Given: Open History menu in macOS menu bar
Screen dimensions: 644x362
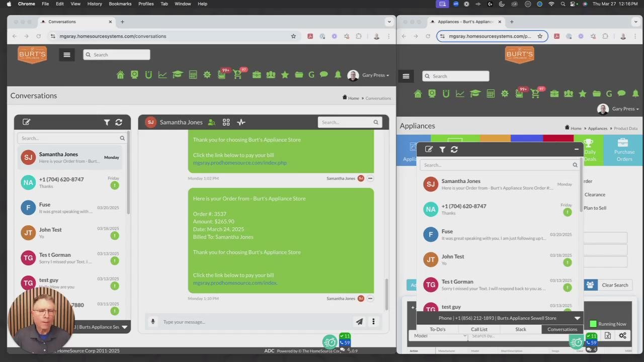Looking at the screenshot, I should pyautogui.click(x=95, y=4).
